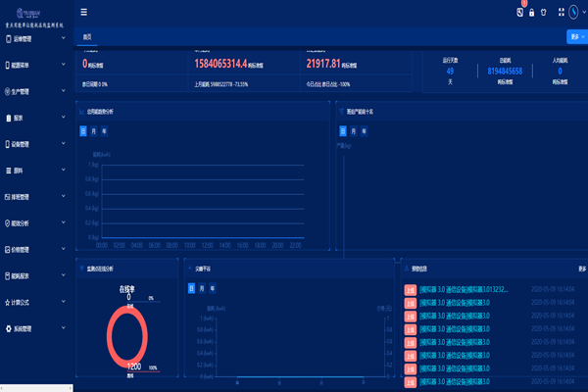Click the lock screen icon

tap(532, 13)
